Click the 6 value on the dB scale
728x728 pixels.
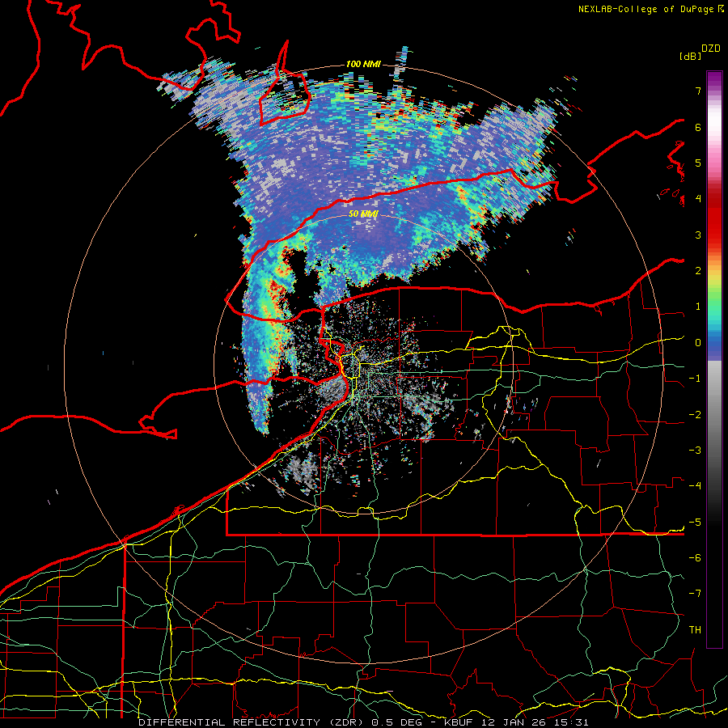pyautogui.click(x=698, y=127)
